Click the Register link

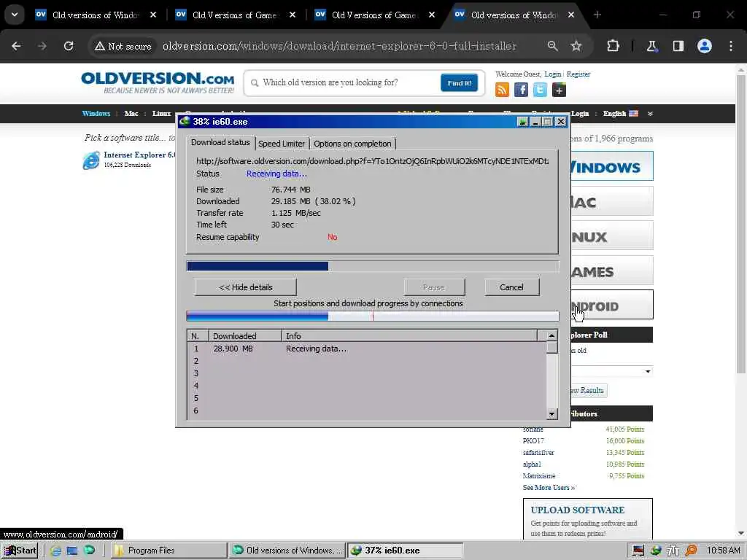[x=578, y=74]
